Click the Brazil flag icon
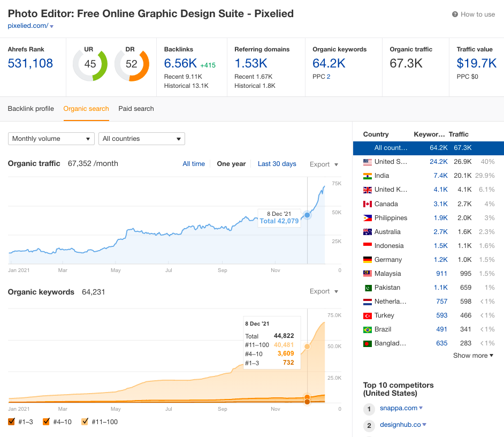The width and height of the screenshot is (504, 437). [x=368, y=329]
